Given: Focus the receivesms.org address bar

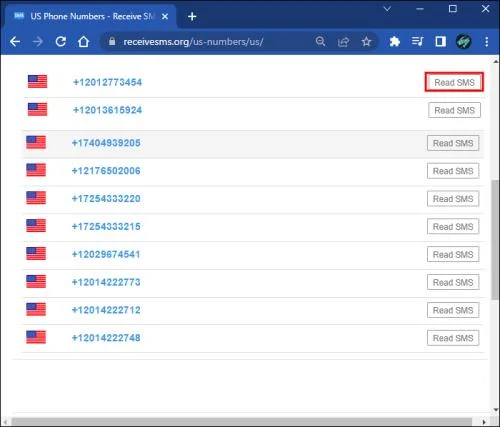Looking at the screenshot, I should pos(193,42).
